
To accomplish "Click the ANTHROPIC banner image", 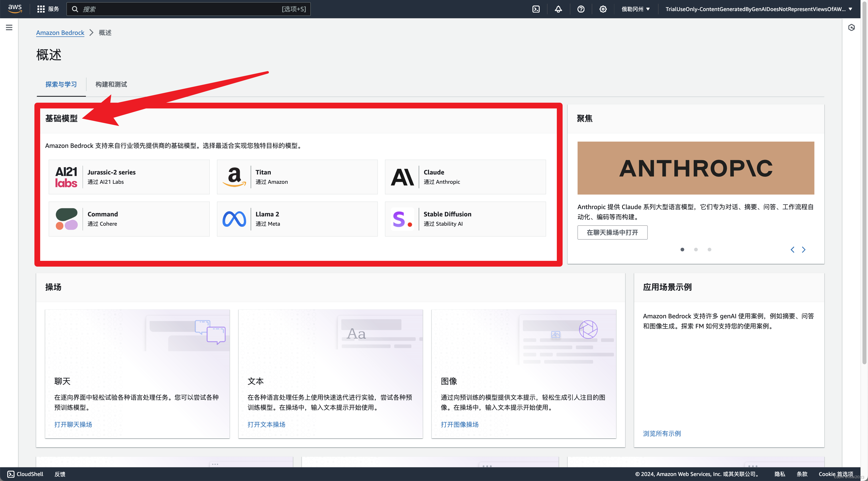I will coord(696,168).
